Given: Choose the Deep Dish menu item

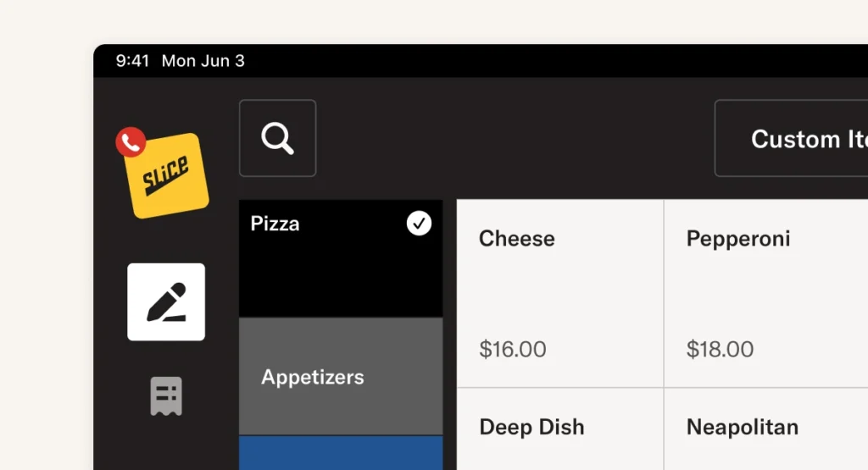Looking at the screenshot, I should (559, 429).
